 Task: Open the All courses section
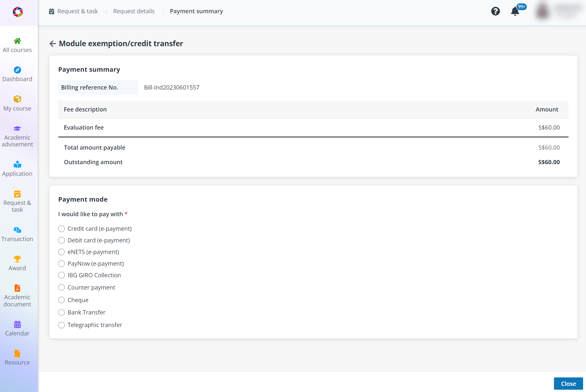(17, 45)
